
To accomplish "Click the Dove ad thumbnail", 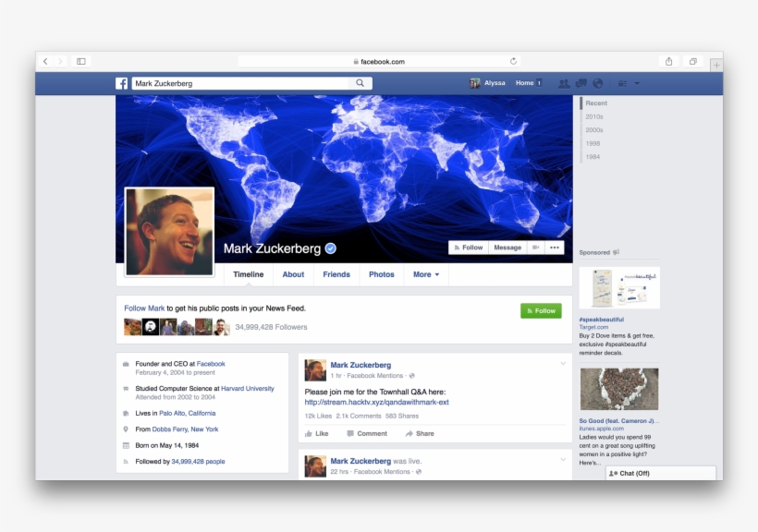I will [x=619, y=288].
